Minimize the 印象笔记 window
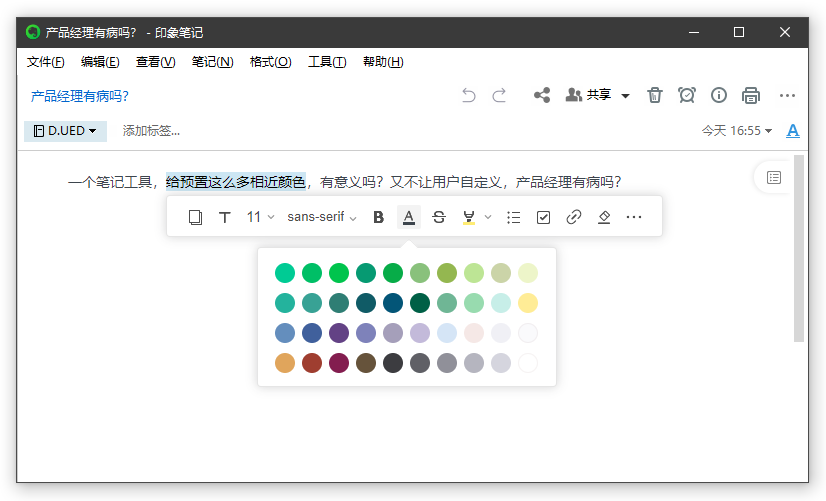 694,32
